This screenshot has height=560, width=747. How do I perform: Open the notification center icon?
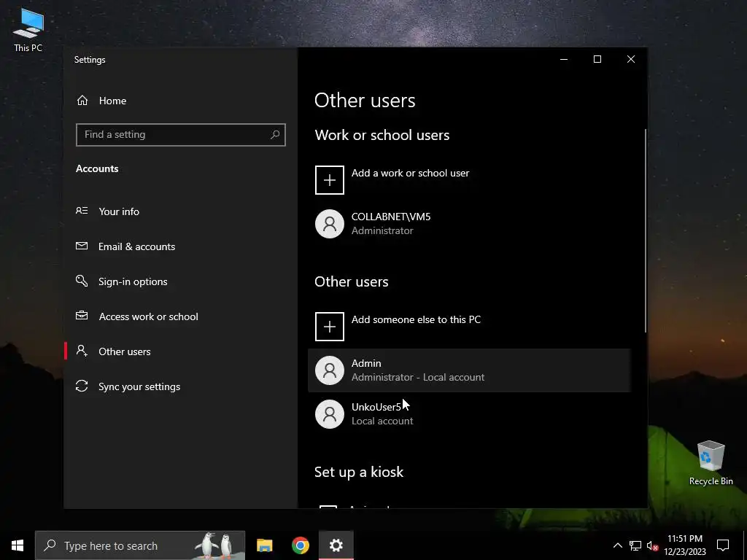coord(723,545)
